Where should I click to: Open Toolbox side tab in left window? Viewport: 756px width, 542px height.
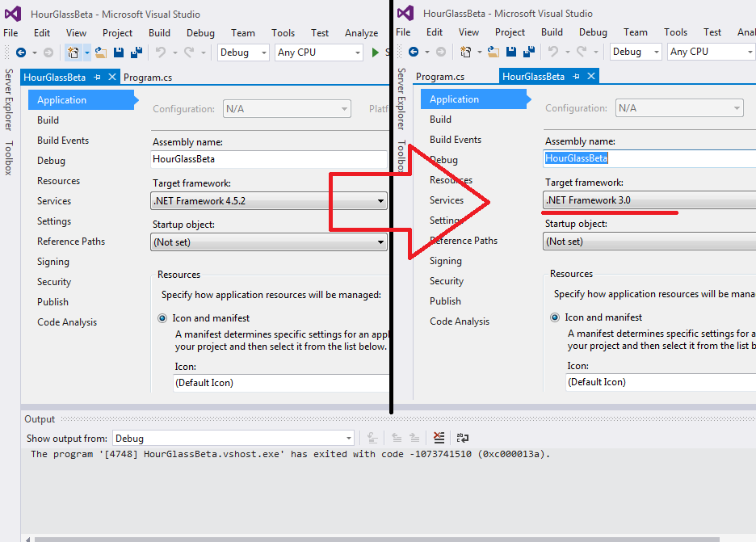9,158
